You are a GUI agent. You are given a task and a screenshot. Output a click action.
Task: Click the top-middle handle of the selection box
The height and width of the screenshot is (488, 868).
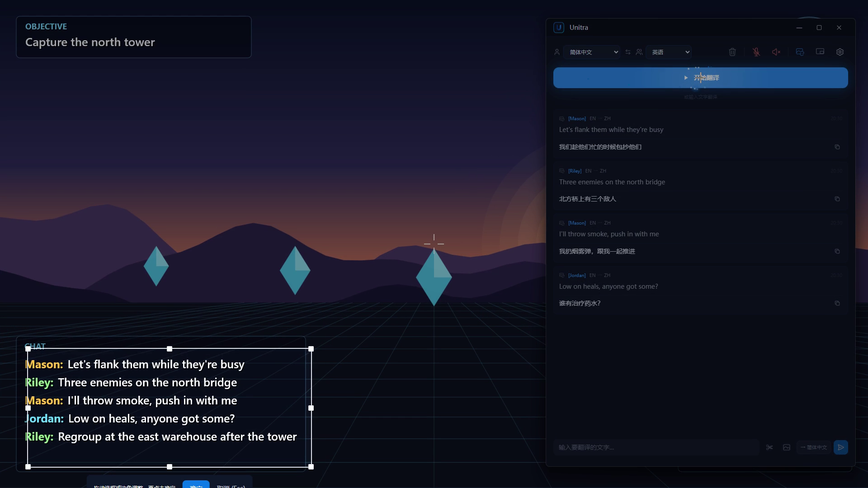point(170,349)
